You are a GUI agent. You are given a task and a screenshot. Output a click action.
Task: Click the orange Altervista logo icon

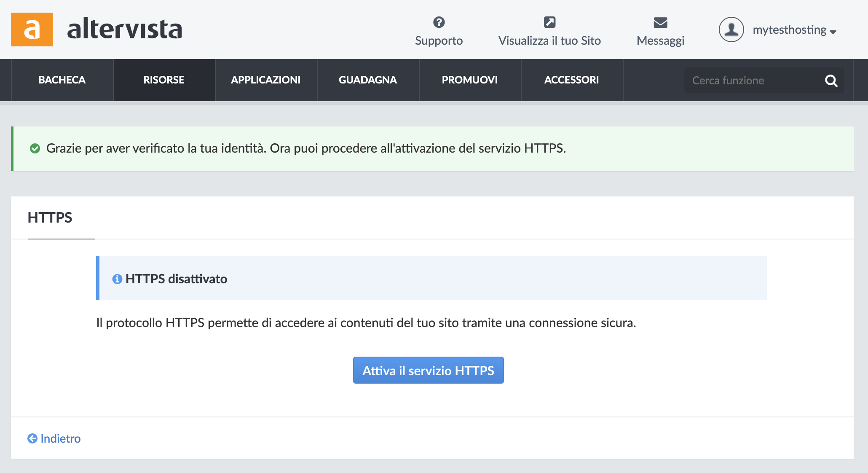pyautogui.click(x=32, y=30)
